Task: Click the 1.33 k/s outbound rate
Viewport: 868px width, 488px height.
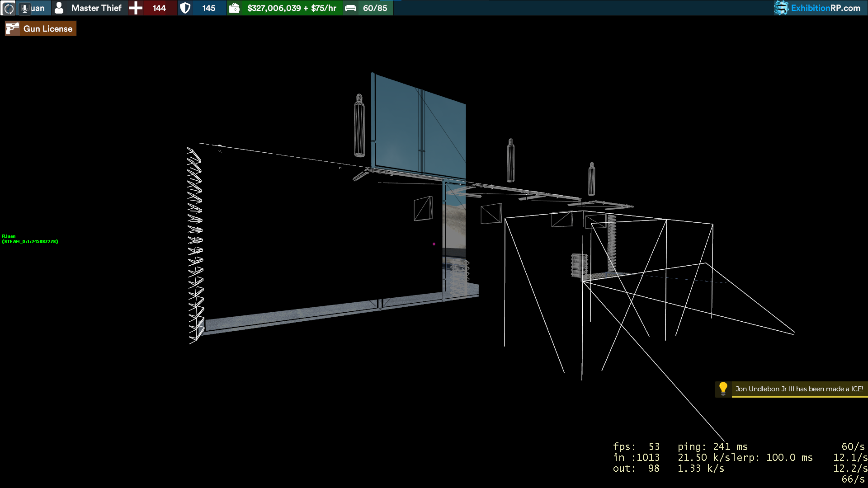Action: point(701,468)
